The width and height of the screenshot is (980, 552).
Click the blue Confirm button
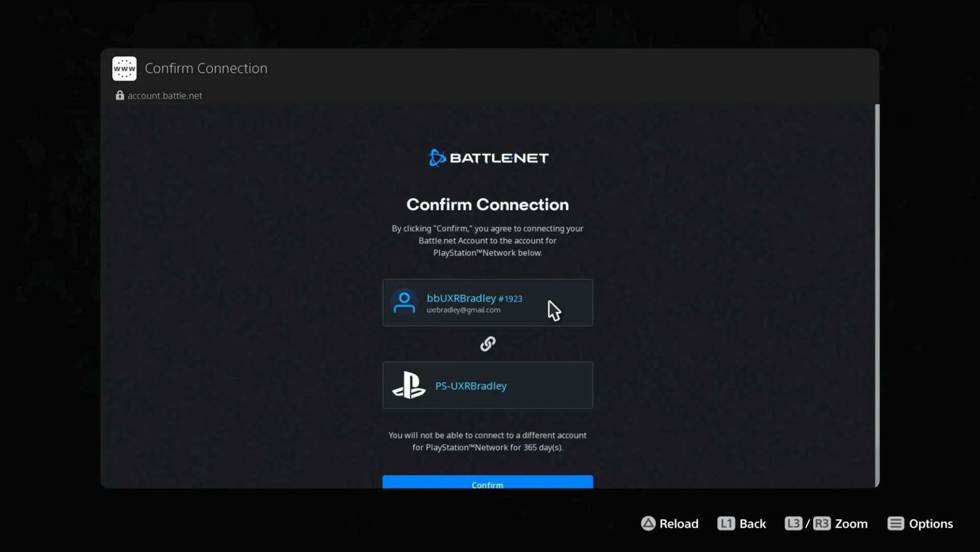[x=488, y=482]
